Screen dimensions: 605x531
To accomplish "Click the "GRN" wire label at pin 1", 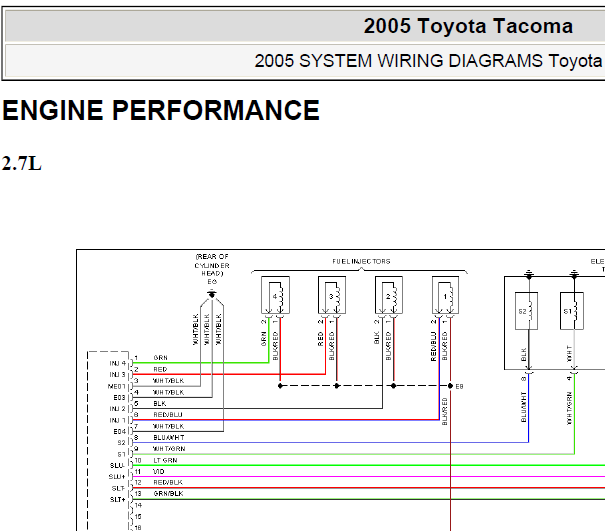I will coord(161,358).
